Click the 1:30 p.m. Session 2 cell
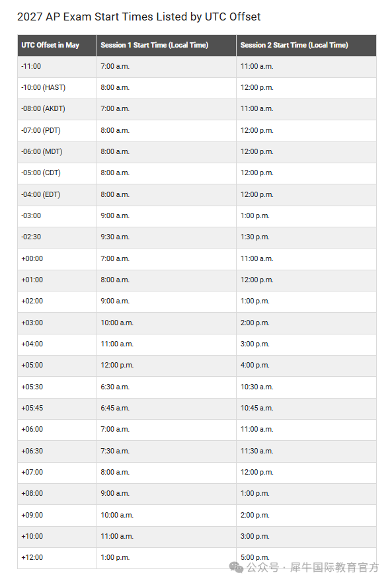The width and height of the screenshot is (392, 583). (x=307, y=237)
